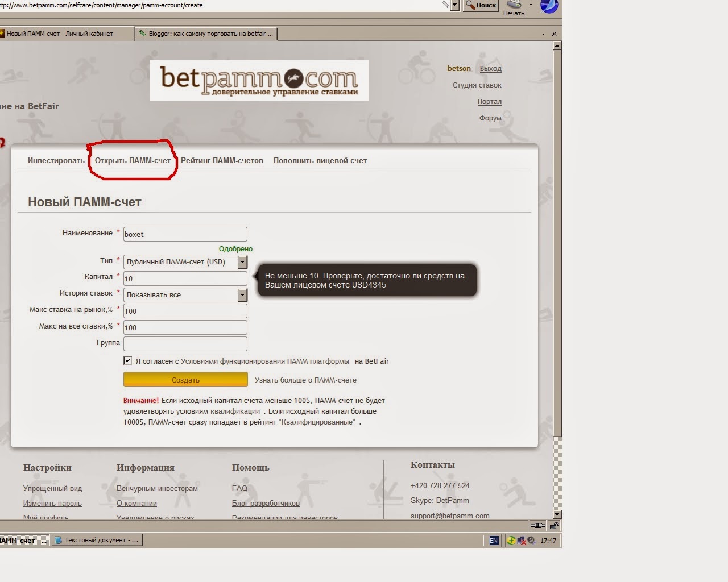This screenshot has height=582, width=728.
Task: Open the address bar history dropdown
Action: pyautogui.click(x=454, y=5)
